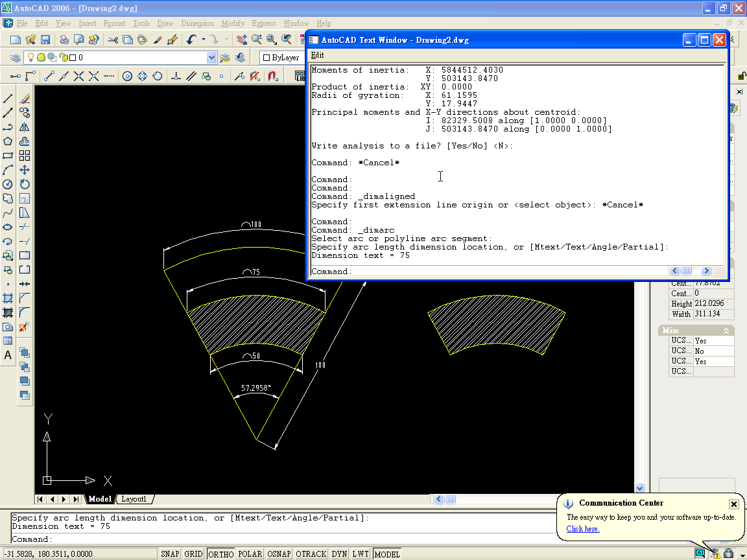Click the Snap to Perpendicular icon
The image size is (747, 560).
(176, 76)
